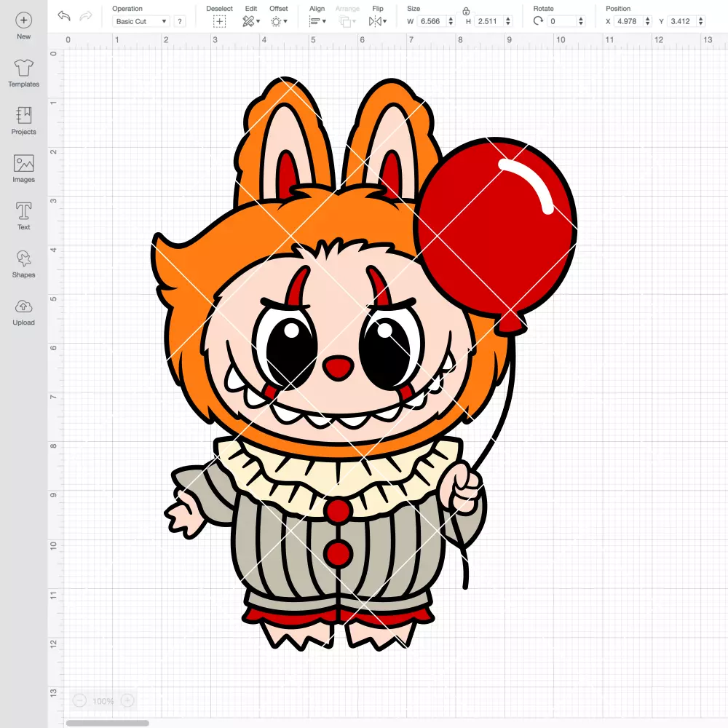Toggle the size proportion lock
Viewport: 728px width, 728px height.
466,11
